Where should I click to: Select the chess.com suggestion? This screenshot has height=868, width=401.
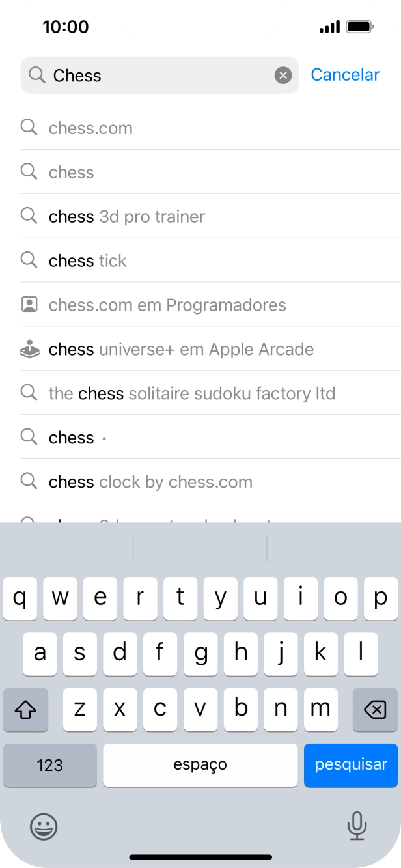click(90, 128)
